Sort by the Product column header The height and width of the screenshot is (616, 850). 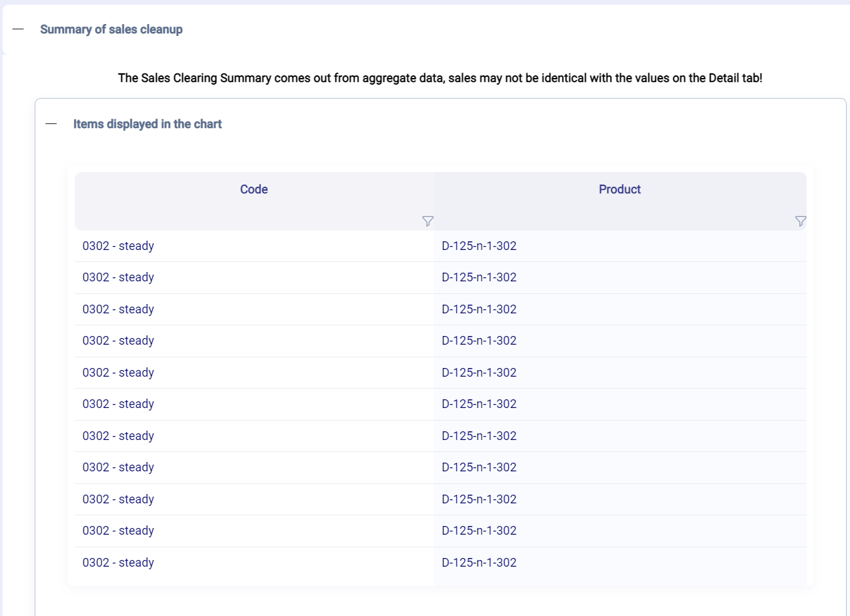(x=619, y=189)
